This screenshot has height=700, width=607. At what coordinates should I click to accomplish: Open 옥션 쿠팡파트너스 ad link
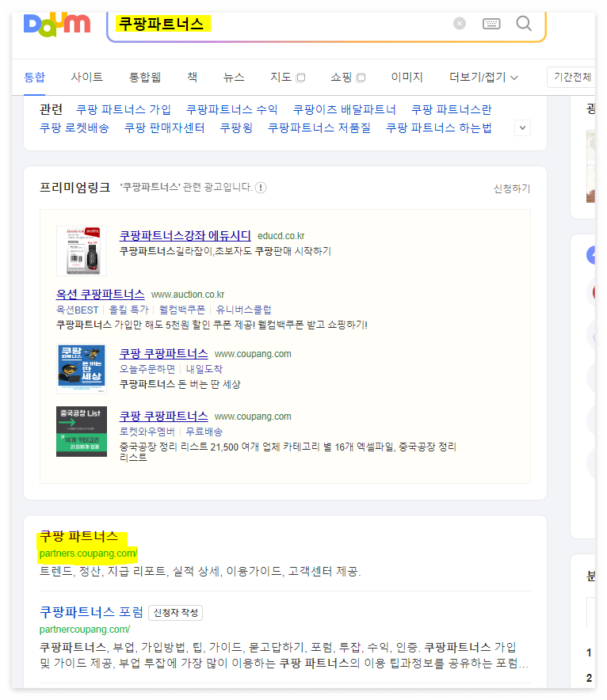(100, 295)
